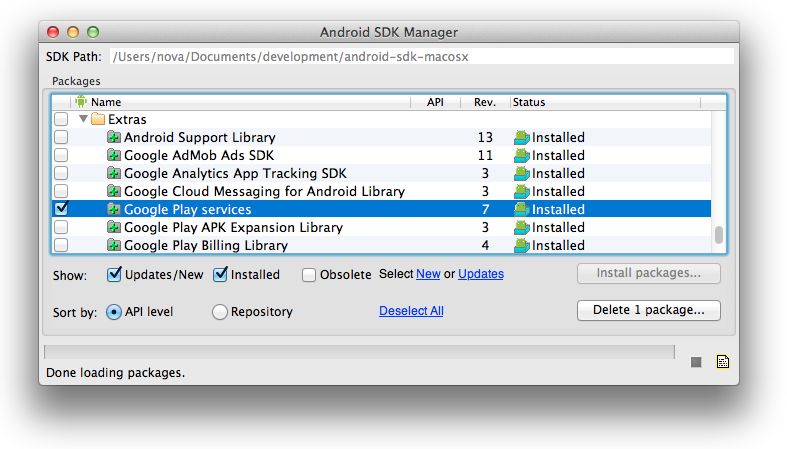Click the Updates link

click(481, 274)
